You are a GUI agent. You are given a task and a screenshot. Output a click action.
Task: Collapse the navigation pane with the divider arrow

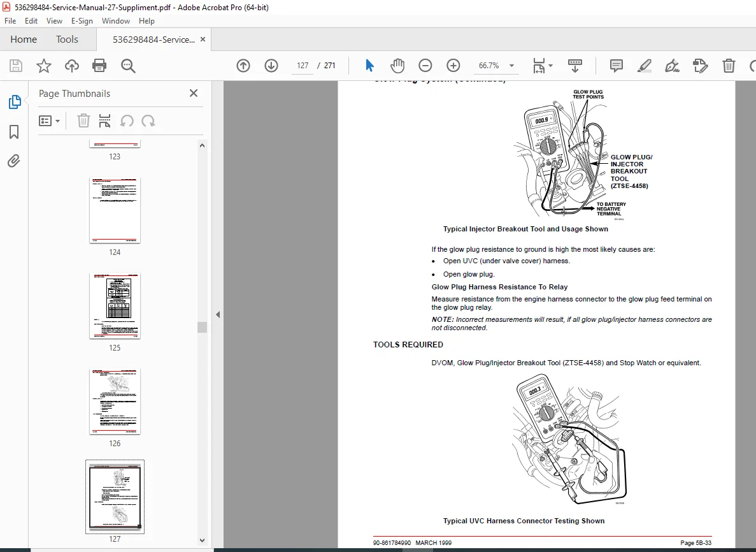point(218,315)
